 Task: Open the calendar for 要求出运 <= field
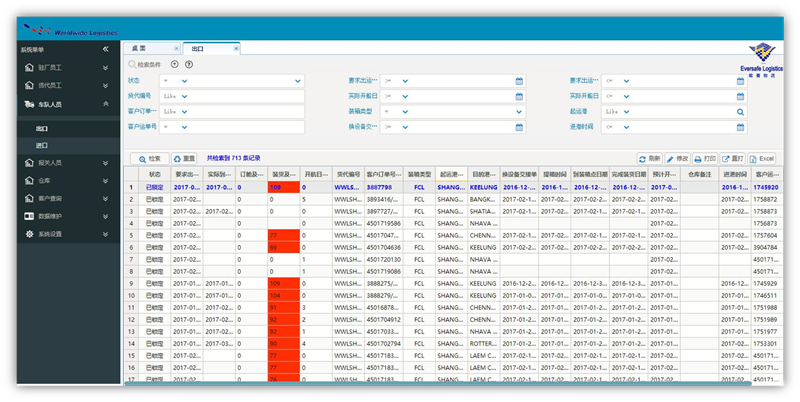point(740,81)
